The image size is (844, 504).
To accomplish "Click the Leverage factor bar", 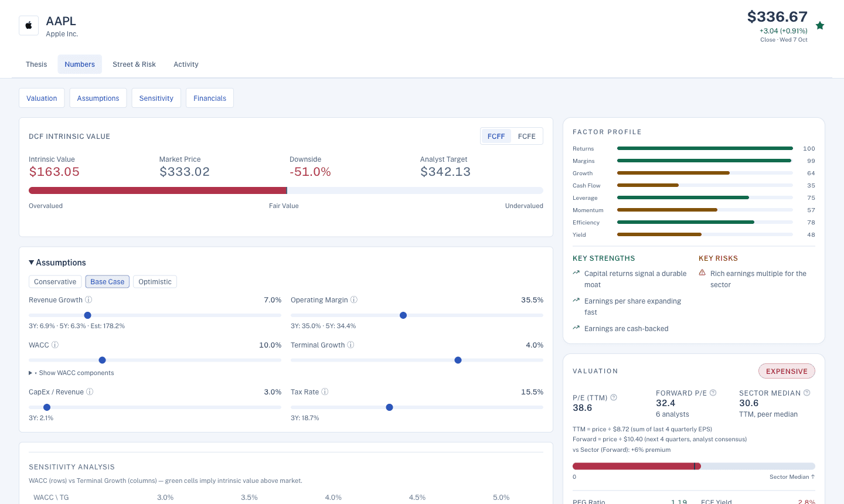I will click(x=705, y=197).
